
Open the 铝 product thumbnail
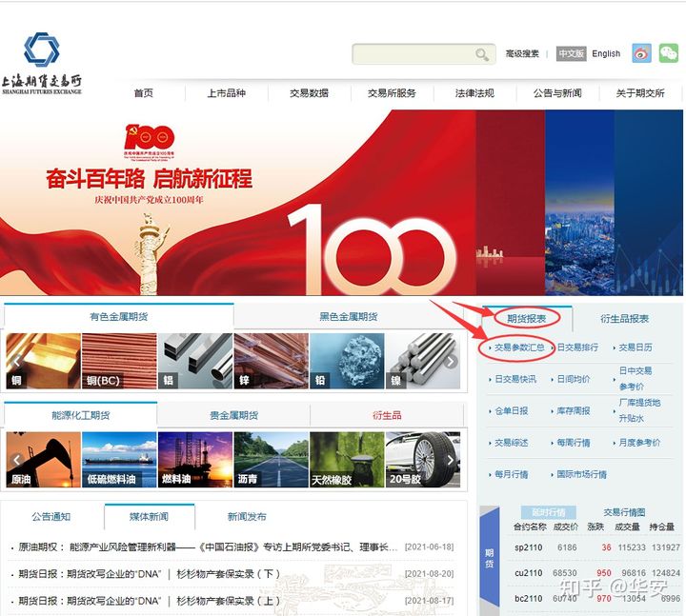coord(195,361)
